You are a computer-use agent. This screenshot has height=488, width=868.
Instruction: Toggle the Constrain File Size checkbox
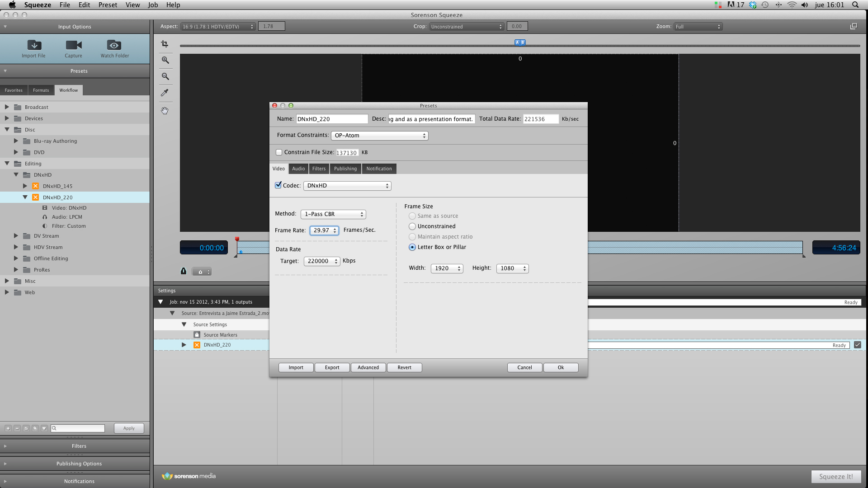[x=279, y=152]
